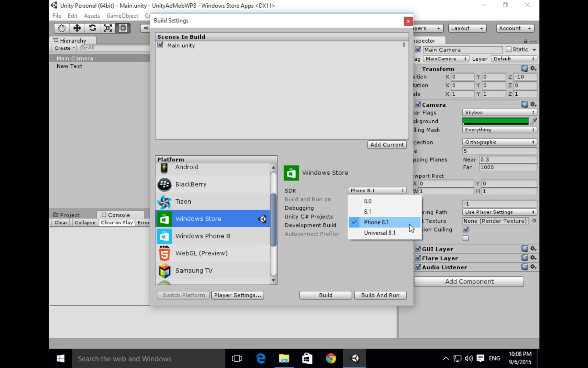Open Transform component gear settings
This screenshot has width=588, height=368.
coord(533,69)
